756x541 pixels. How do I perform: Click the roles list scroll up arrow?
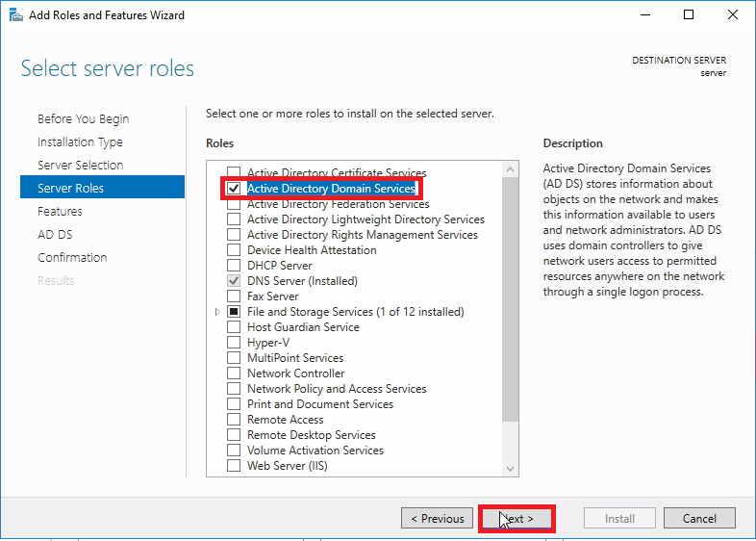click(510, 169)
